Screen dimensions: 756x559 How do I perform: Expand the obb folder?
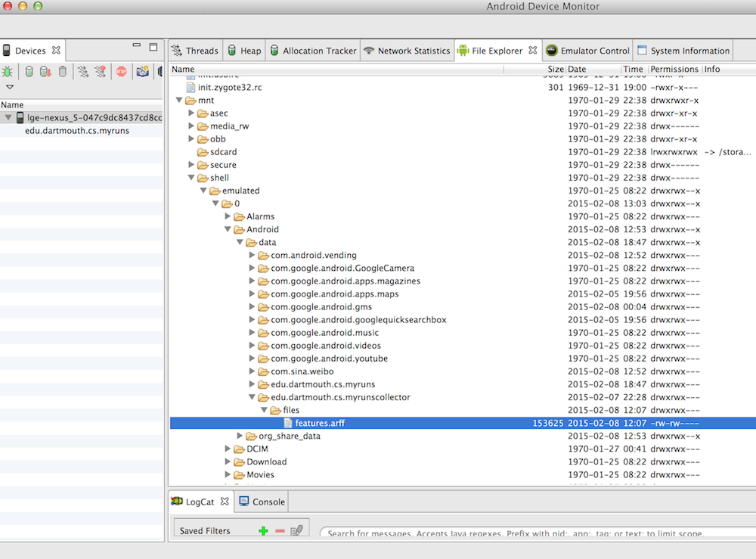(191, 139)
